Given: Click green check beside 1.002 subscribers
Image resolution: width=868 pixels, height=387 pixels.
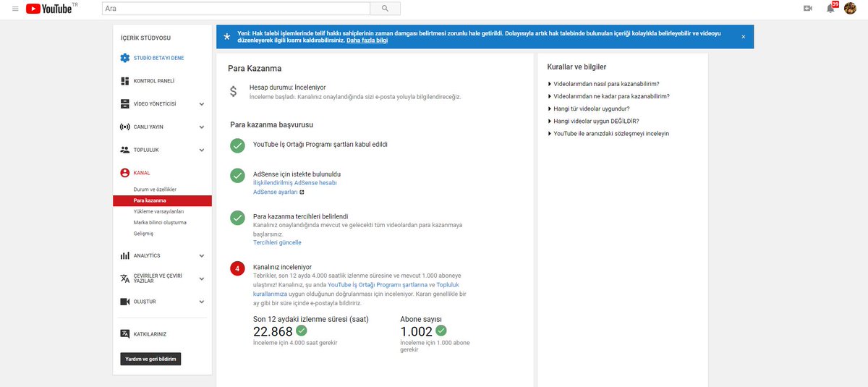Looking at the screenshot, I should click(441, 331).
